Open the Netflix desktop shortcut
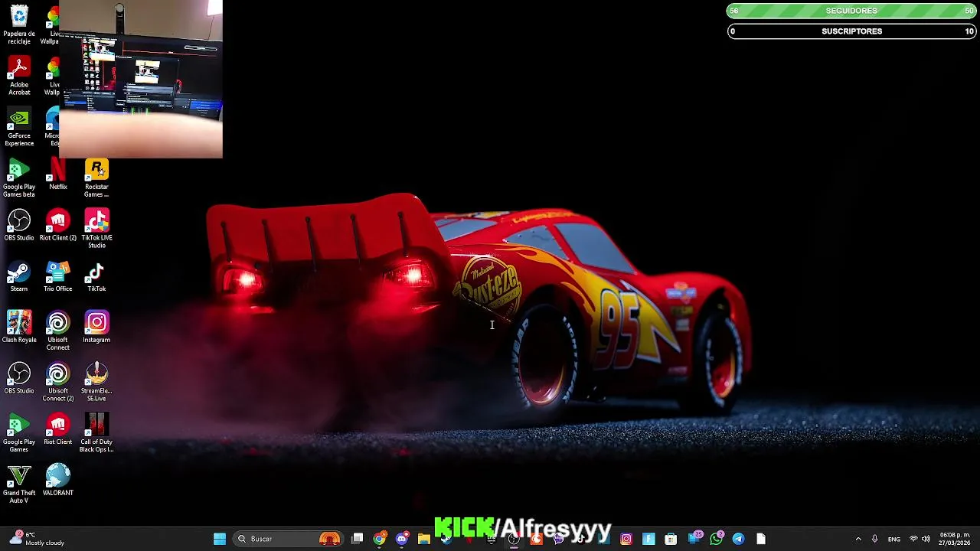The height and width of the screenshot is (551, 980). (x=58, y=174)
